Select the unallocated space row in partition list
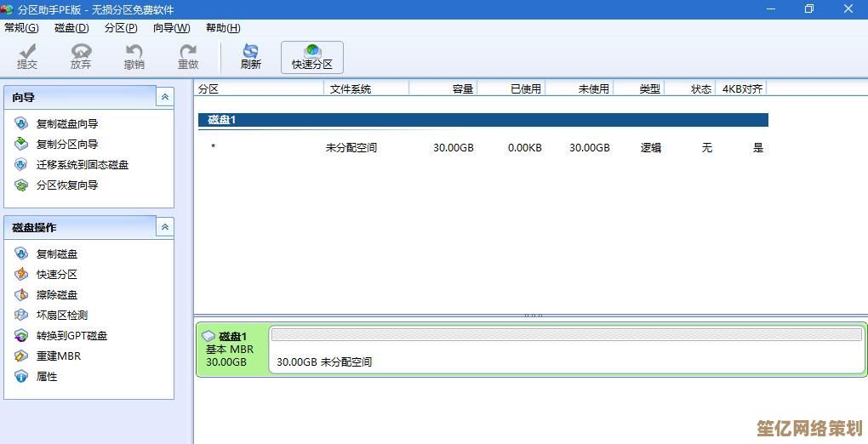Screen dimensions: 868x444 click(x=483, y=148)
